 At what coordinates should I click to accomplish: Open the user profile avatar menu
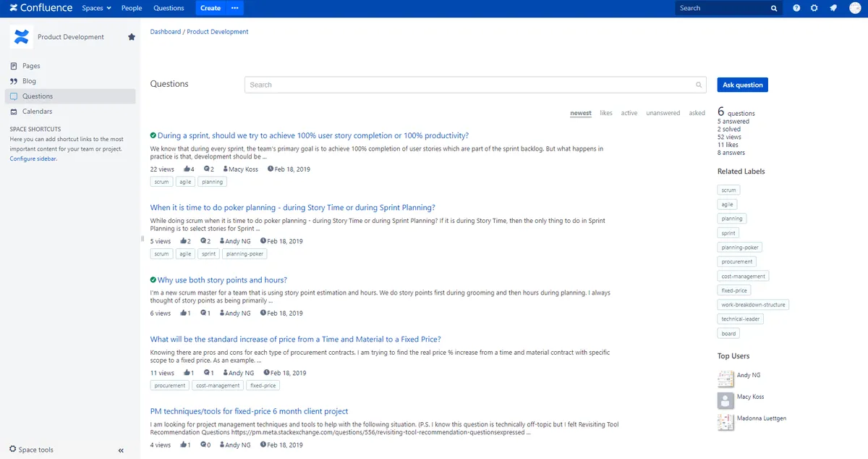[x=854, y=8]
